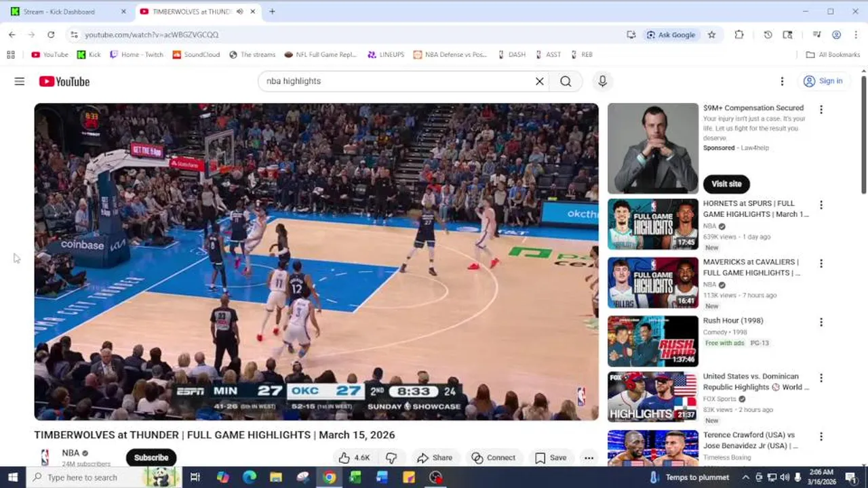Open the NBA channel avatar
The height and width of the screenshot is (488, 868).
point(45,457)
